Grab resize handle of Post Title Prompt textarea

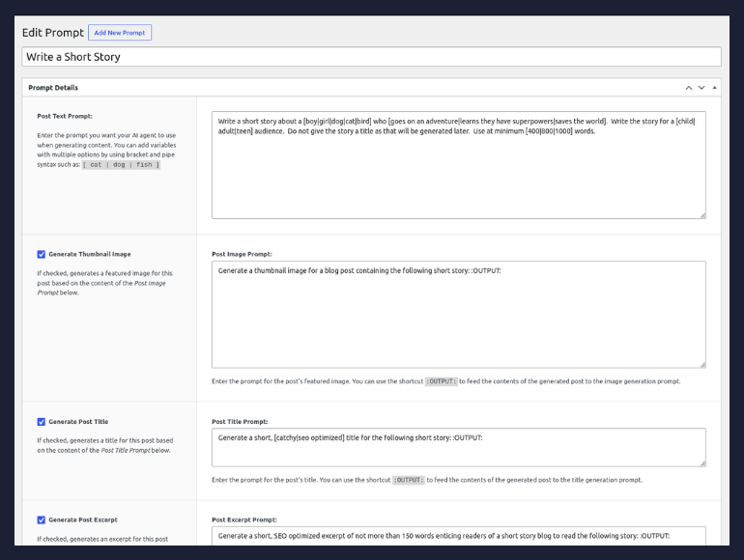(702, 463)
